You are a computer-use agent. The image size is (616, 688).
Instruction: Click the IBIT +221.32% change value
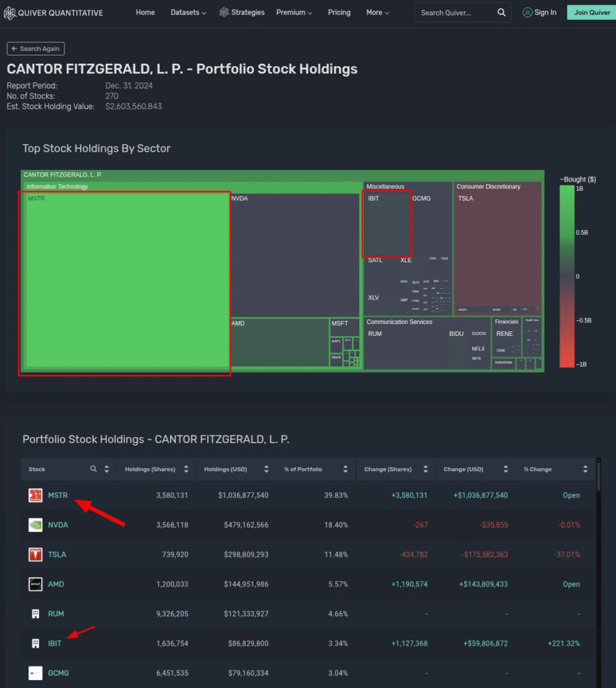tap(564, 643)
